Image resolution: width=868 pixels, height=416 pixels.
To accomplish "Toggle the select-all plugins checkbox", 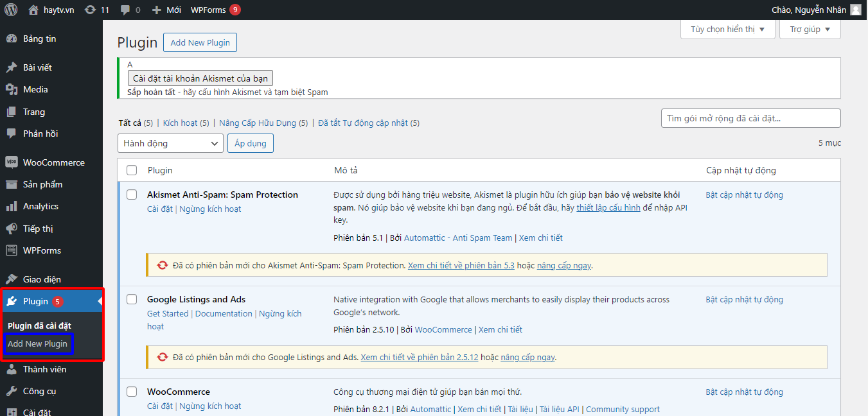I will tap(132, 170).
